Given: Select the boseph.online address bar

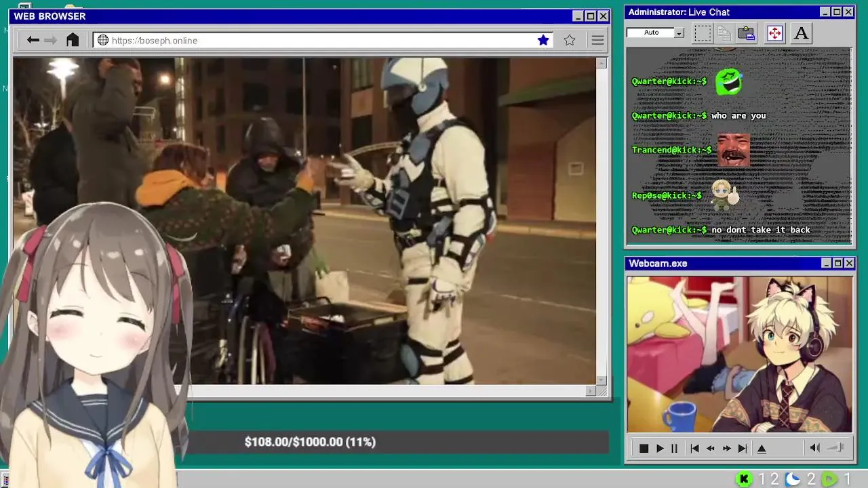Looking at the screenshot, I should tap(322, 41).
